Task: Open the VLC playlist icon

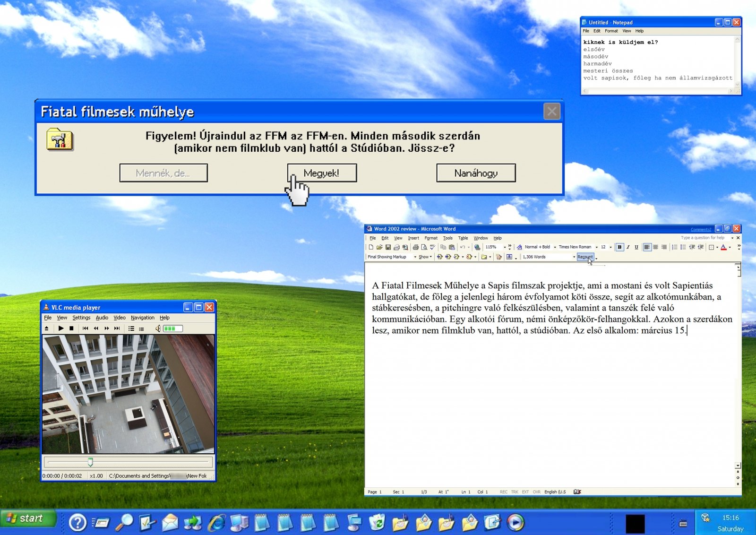Action: click(131, 328)
